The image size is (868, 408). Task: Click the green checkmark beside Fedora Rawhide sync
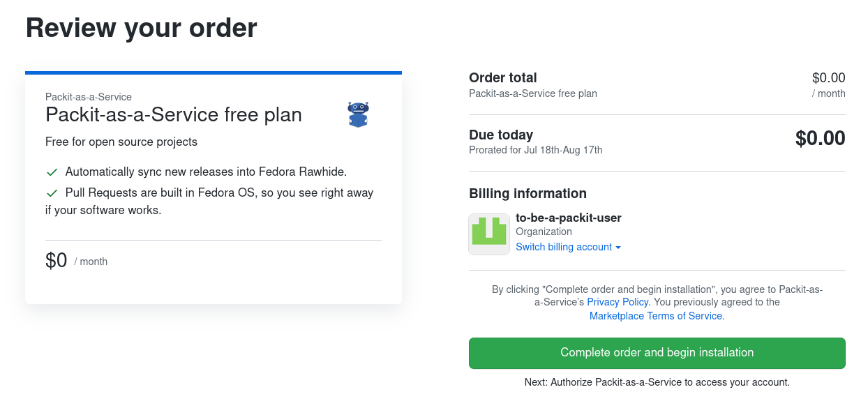[52, 172]
